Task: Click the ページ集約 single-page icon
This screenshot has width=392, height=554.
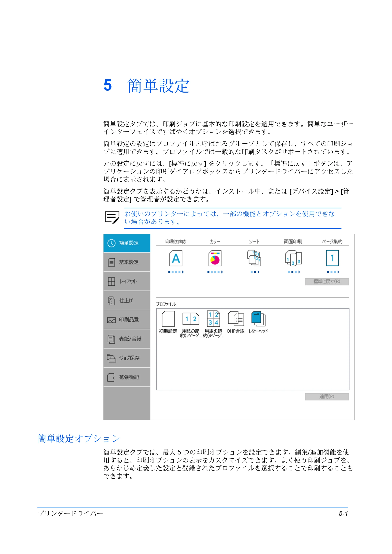Action: click(332, 258)
